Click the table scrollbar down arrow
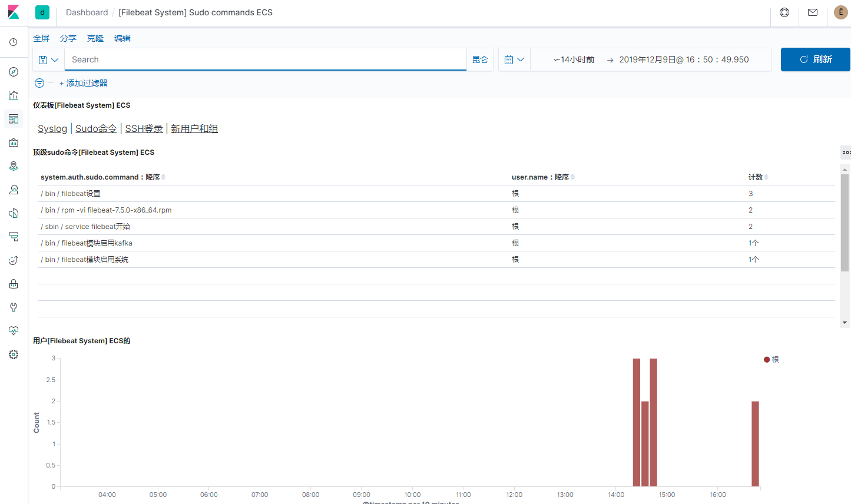The width and height of the screenshot is (851, 504). click(845, 323)
